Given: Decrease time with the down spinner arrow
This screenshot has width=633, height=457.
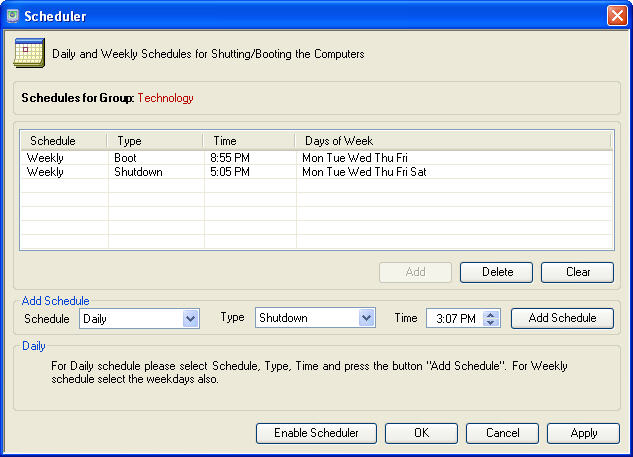Looking at the screenshot, I should 491,323.
